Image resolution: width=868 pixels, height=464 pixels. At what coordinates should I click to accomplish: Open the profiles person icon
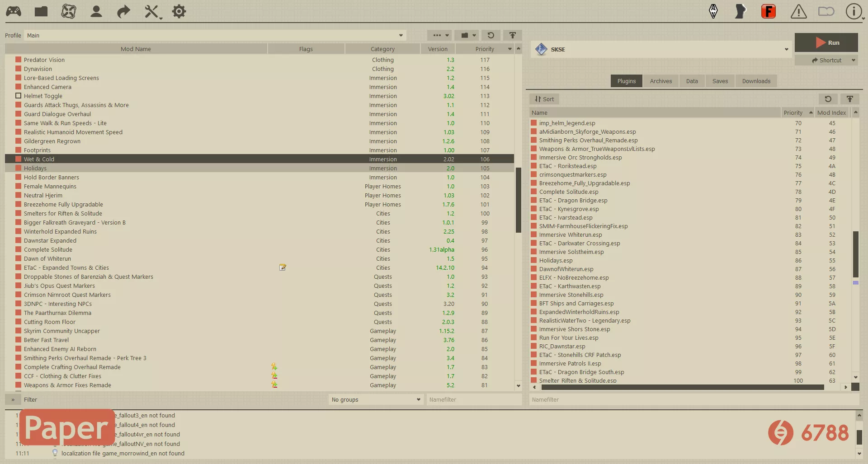pos(96,11)
